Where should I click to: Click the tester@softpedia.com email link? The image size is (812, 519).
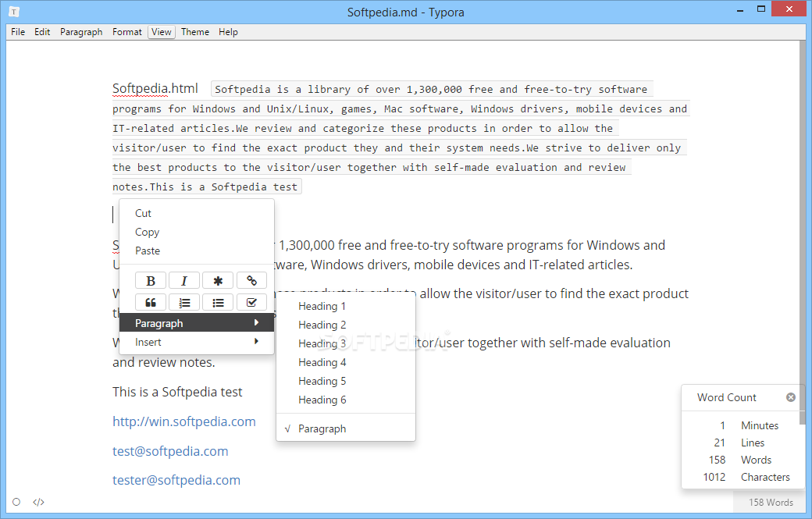point(176,480)
